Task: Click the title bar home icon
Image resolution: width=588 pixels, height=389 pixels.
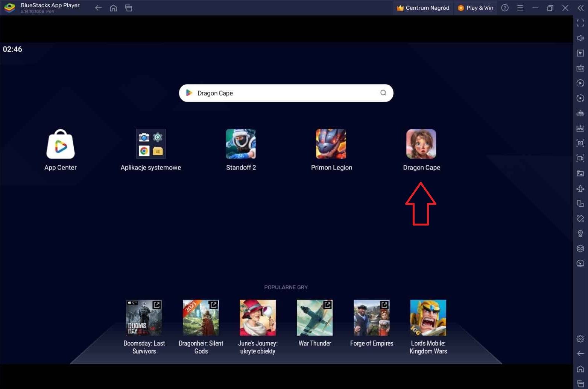Action: (113, 8)
